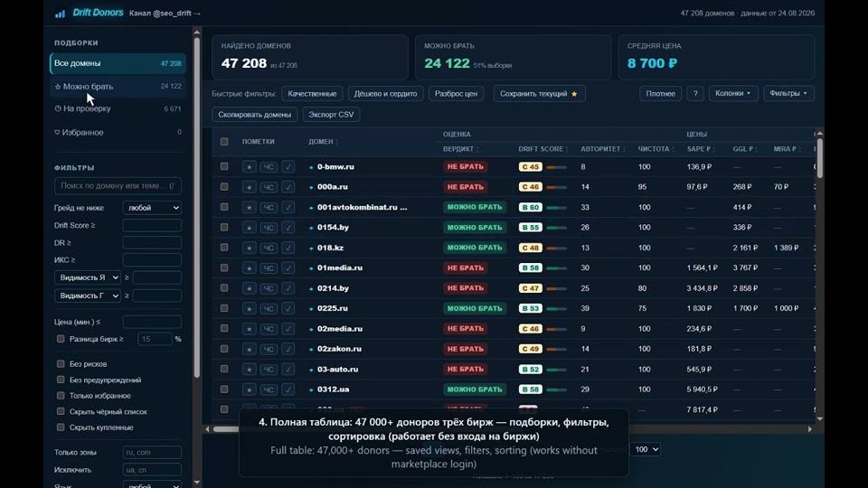Click the left arrow of horizontal scrollbar
Screen dimensions: 868x488
tap(208, 428)
